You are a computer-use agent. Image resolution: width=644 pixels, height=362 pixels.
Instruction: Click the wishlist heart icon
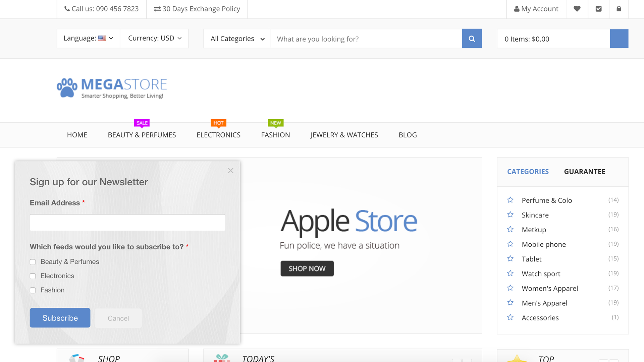577,9
